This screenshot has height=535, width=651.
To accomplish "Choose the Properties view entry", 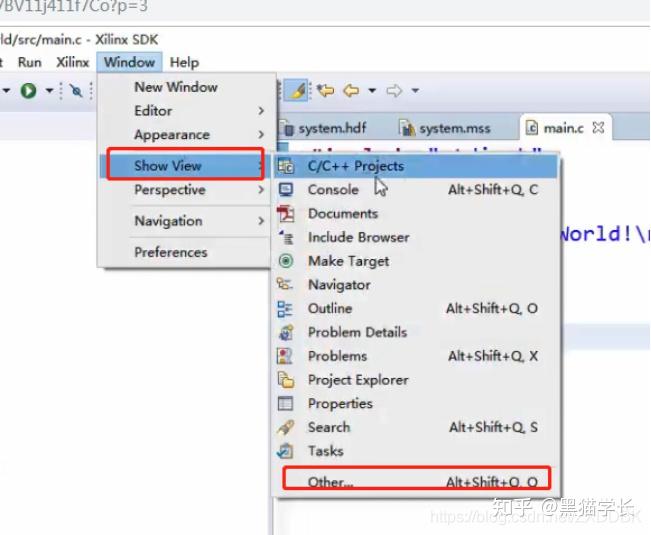I will pos(416,403).
